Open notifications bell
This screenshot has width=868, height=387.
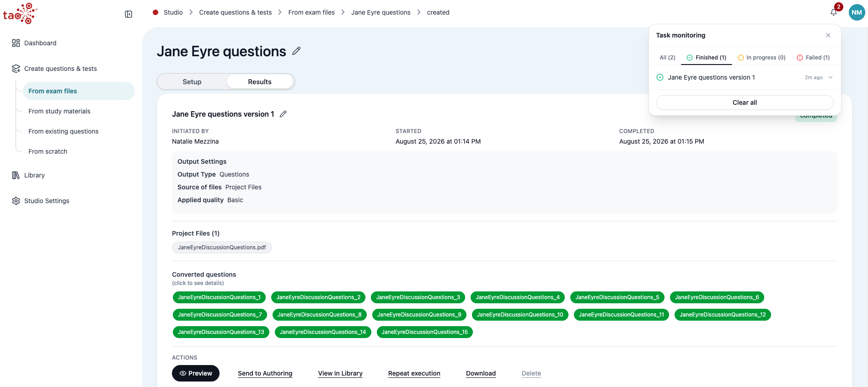(x=834, y=12)
